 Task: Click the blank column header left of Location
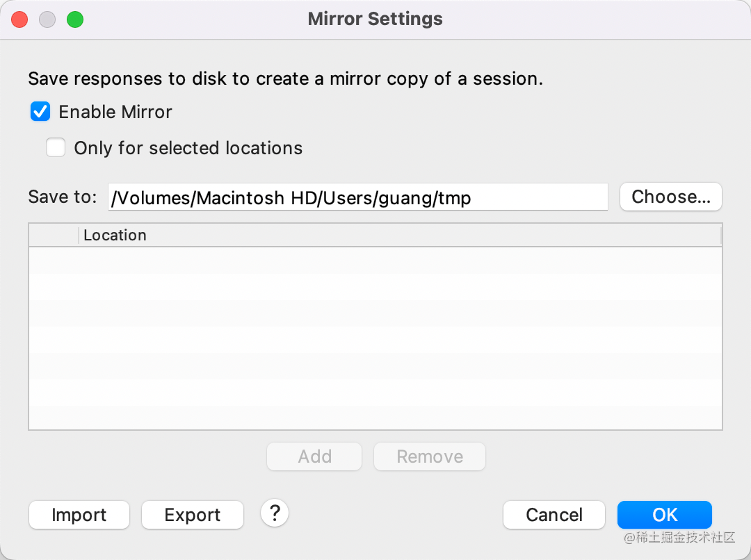pyautogui.click(x=54, y=236)
